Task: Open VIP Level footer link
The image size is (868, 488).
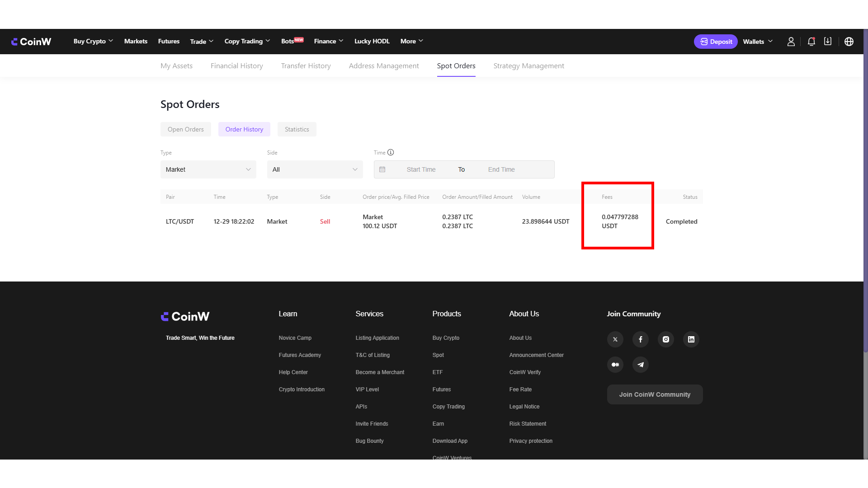Action: (x=367, y=389)
